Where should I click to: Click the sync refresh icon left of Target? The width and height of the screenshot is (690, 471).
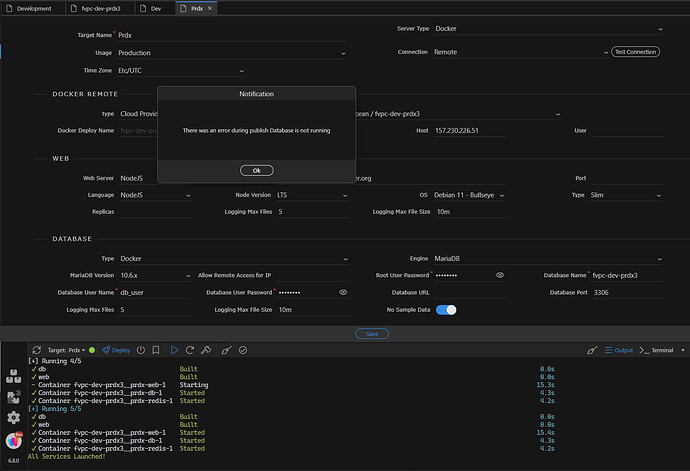point(37,350)
